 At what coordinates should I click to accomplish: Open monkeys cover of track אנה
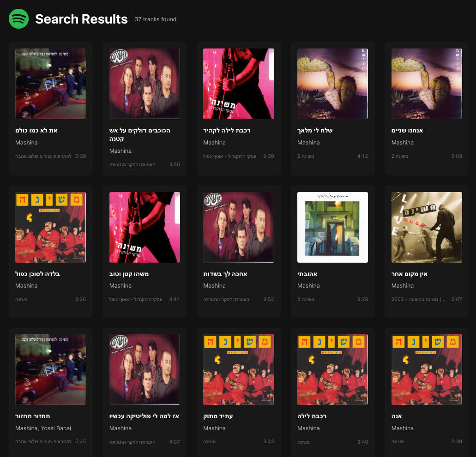(427, 370)
